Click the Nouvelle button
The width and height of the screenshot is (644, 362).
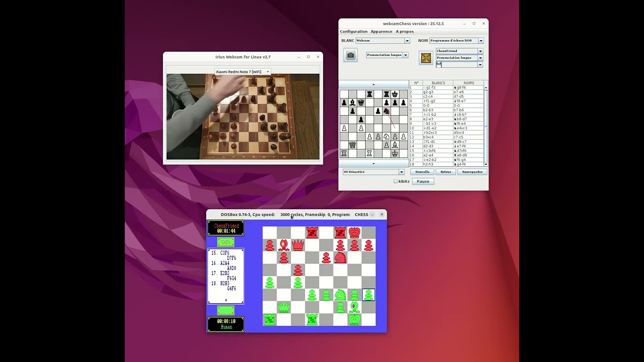pos(422,172)
